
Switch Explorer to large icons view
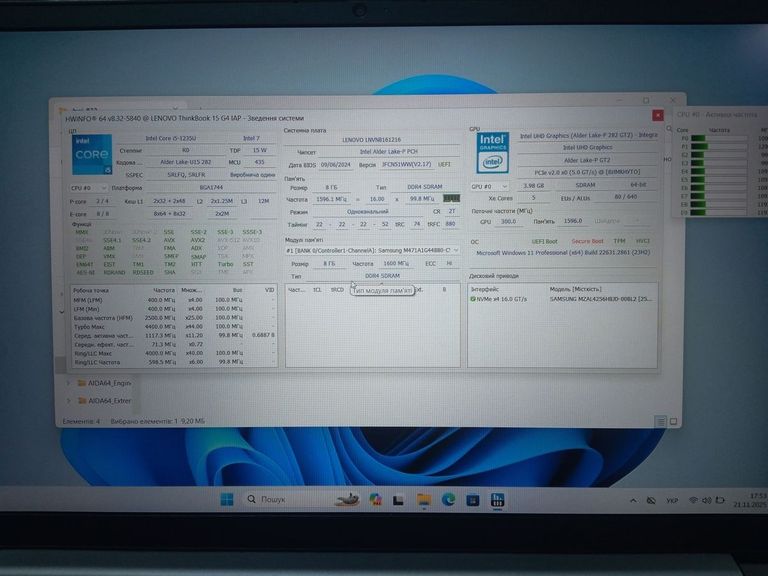coord(673,421)
